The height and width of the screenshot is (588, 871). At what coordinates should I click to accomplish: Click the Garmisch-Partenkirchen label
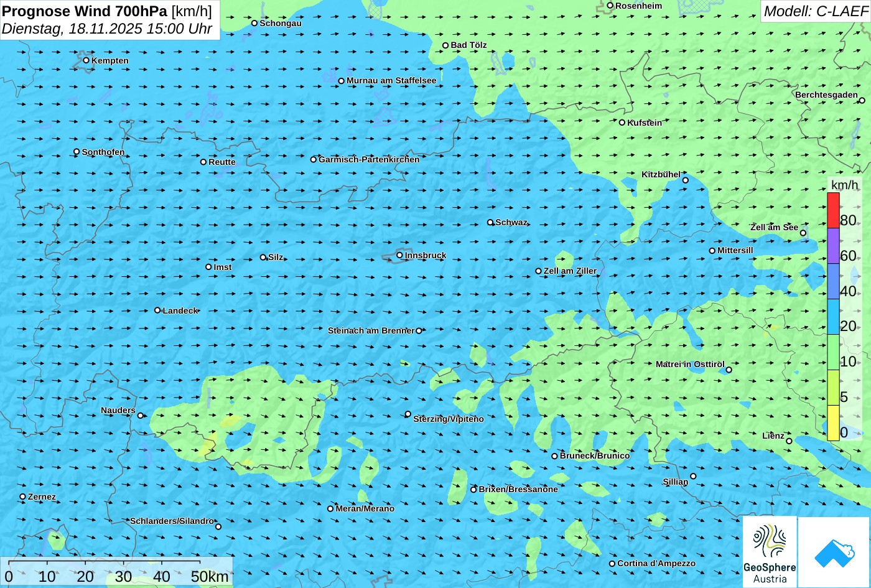pyautogui.click(x=369, y=159)
